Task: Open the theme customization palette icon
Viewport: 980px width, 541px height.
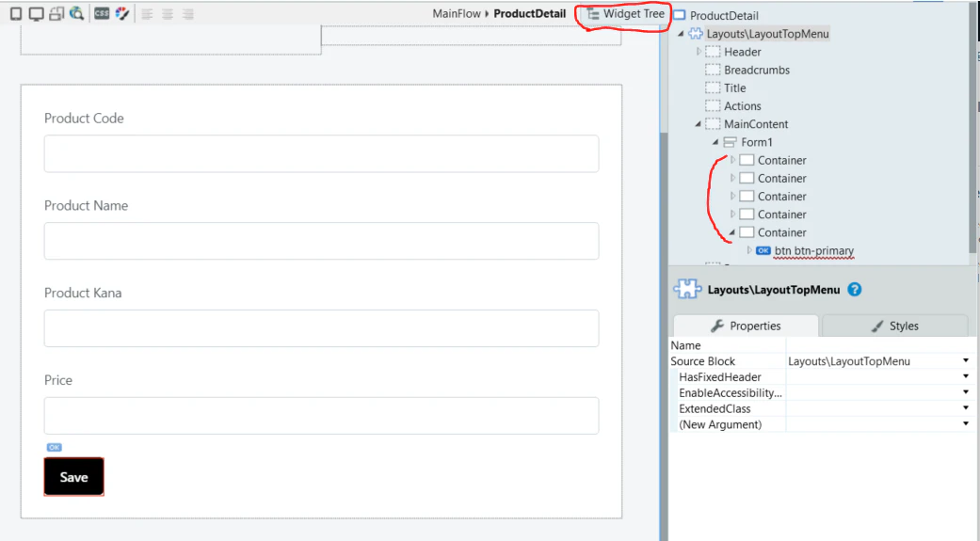Action: click(121, 13)
